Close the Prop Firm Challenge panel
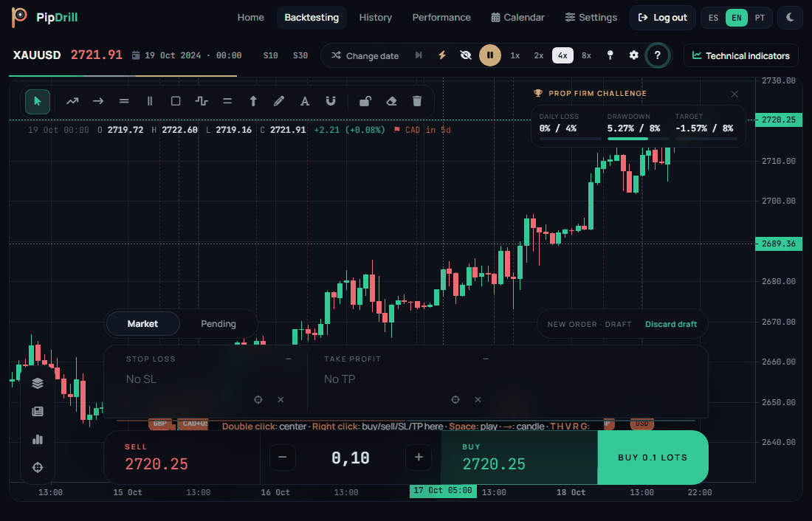The image size is (812, 521). coord(734,94)
